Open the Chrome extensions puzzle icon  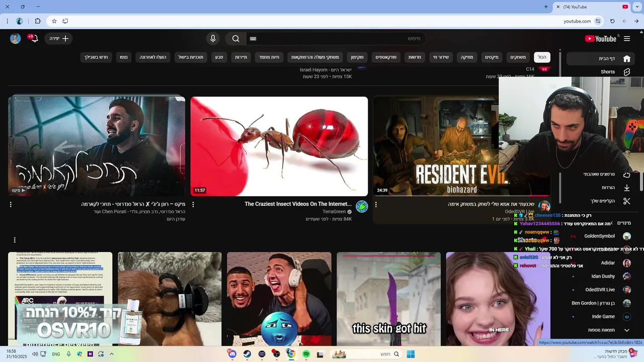pos(38,21)
